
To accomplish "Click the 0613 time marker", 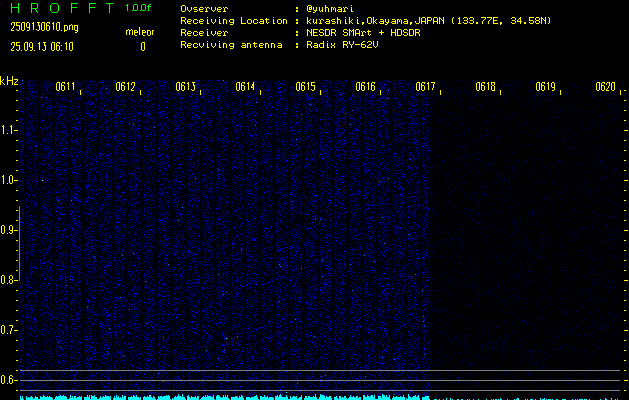I will pyautogui.click(x=185, y=87).
